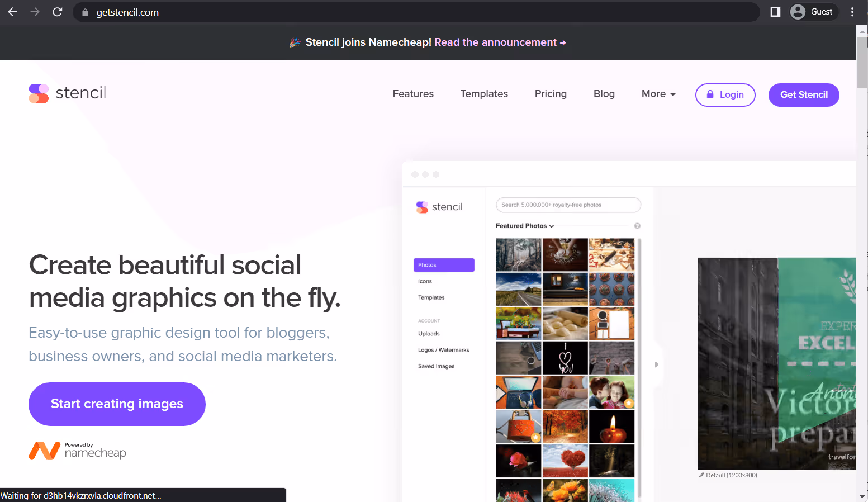Select the orange padlock photo thumbnail

(519, 427)
